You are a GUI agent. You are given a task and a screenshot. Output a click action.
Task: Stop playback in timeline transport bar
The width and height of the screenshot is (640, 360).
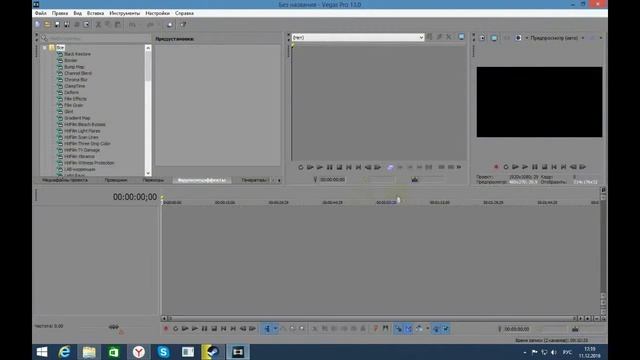click(x=214, y=329)
